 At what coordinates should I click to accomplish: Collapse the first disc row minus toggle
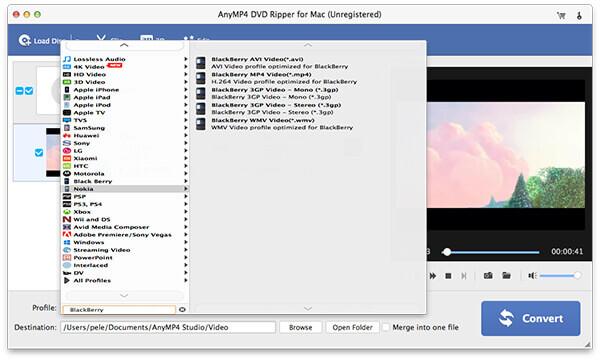pos(19,91)
